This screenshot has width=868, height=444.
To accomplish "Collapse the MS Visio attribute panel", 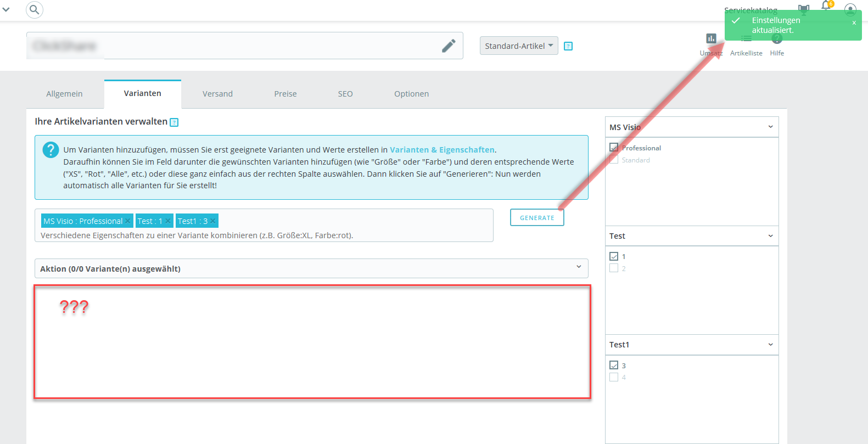I will 770,127.
